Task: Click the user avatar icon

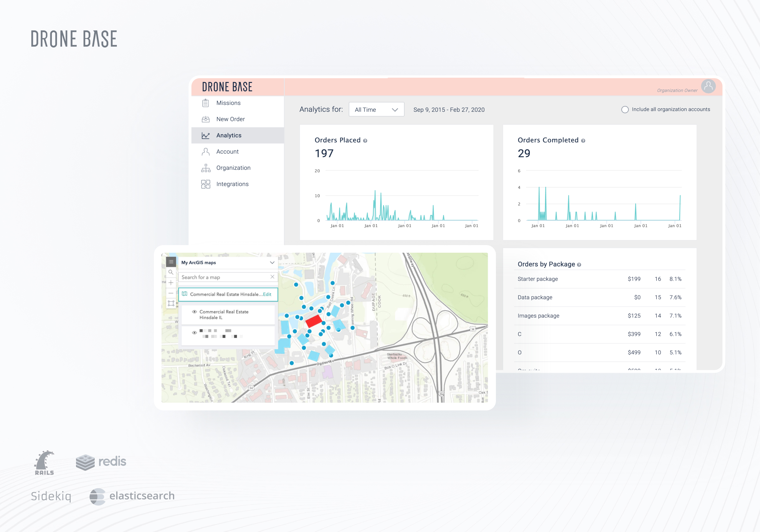Action: point(708,86)
